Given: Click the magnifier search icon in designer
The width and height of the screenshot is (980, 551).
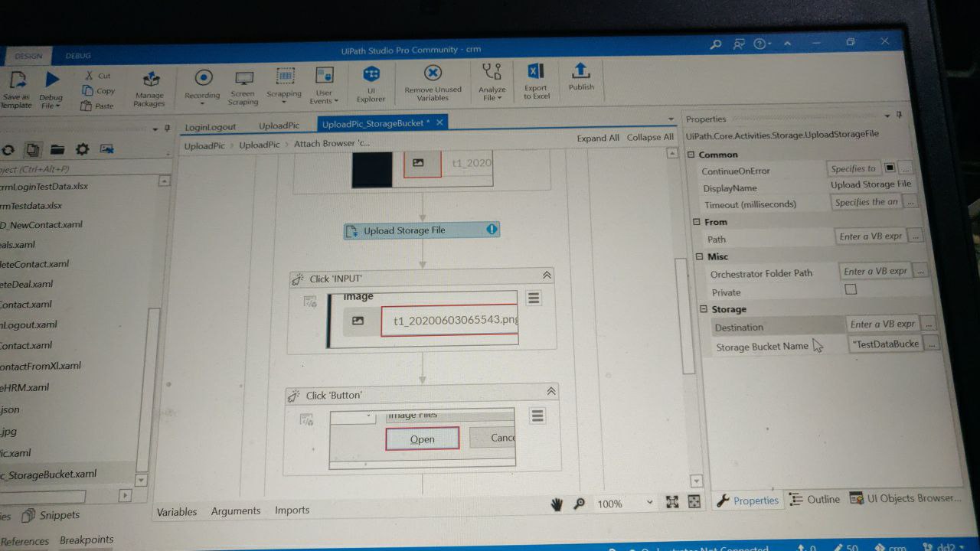Looking at the screenshot, I should (x=580, y=504).
